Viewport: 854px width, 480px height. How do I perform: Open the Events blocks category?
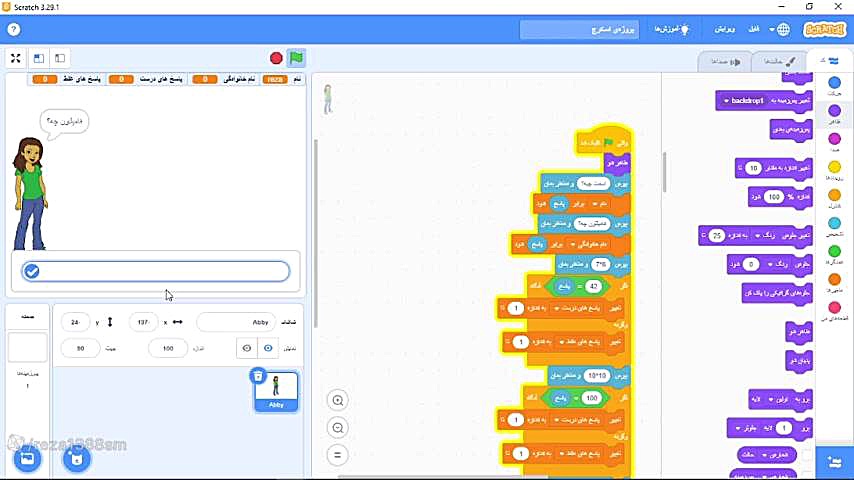[x=834, y=171]
